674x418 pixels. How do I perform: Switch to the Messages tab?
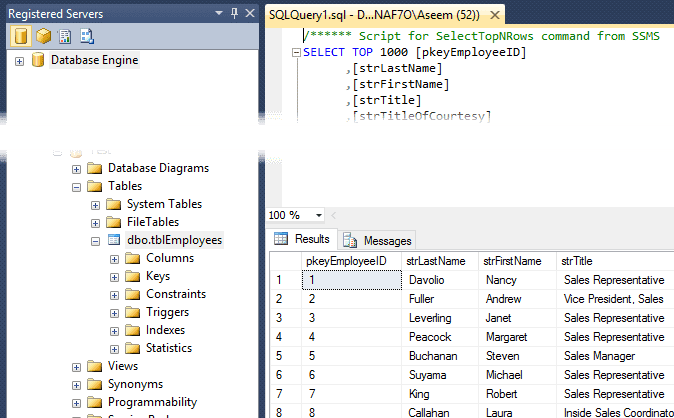coord(386,241)
